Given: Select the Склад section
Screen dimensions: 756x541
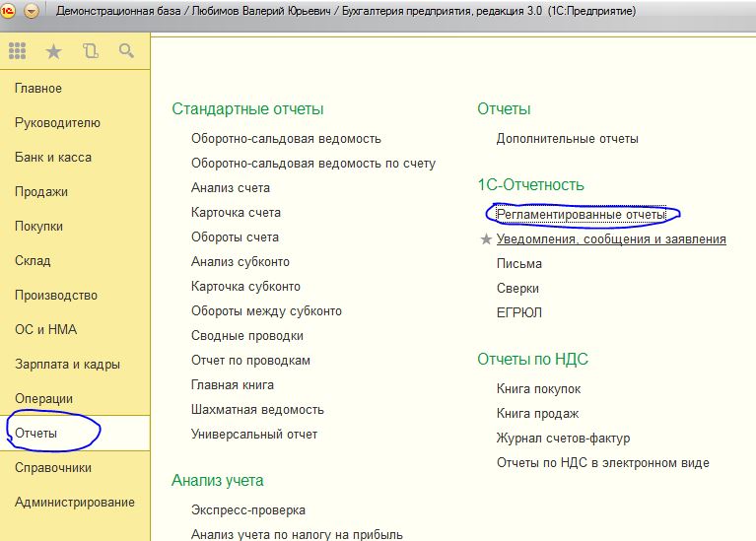Looking at the screenshot, I should tap(33, 261).
